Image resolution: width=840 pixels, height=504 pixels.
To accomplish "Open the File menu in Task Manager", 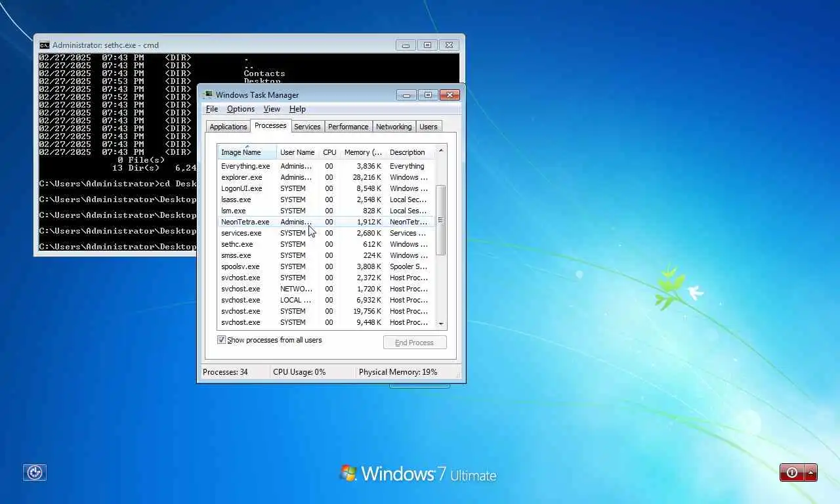I will [212, 109].
